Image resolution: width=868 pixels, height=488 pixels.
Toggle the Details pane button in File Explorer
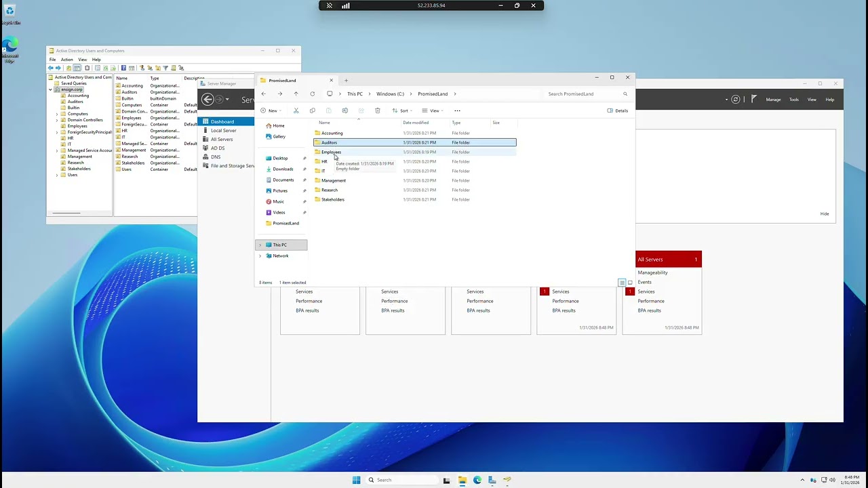click(618, 110)
